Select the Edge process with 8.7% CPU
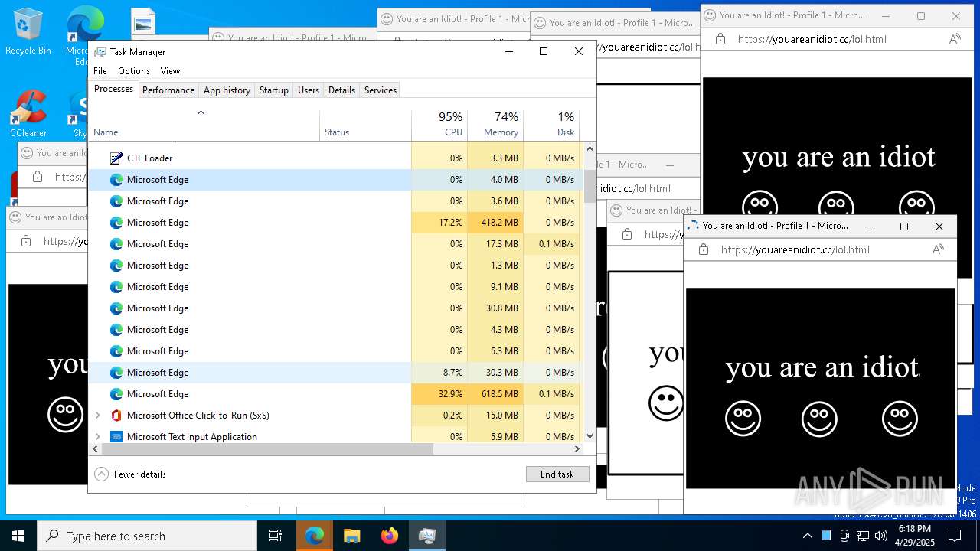The image size is (980, 551). (335, 373)
